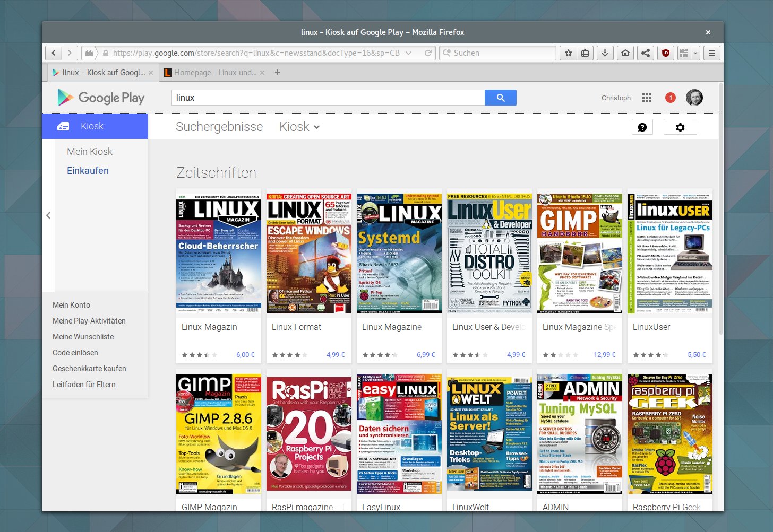Open Meine Play-Aktivitäten link
Viewport: 773px width, 532px height.
[x=89, y=321]
